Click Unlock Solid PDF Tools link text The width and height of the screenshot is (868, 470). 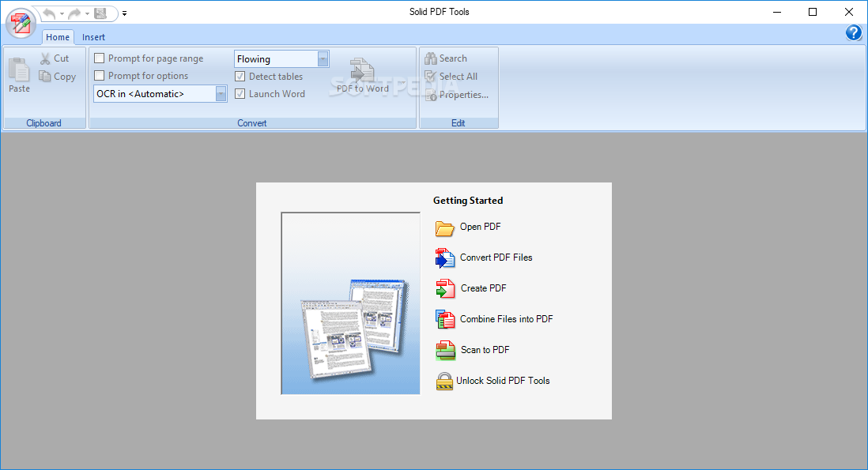click(x=504, y=381)
